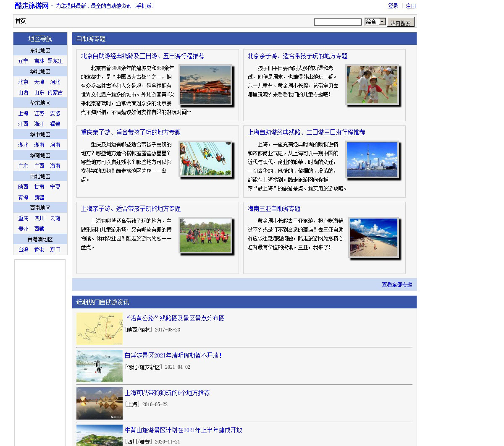Select 上海 in the region navigation sidebar

pos(24,113)
